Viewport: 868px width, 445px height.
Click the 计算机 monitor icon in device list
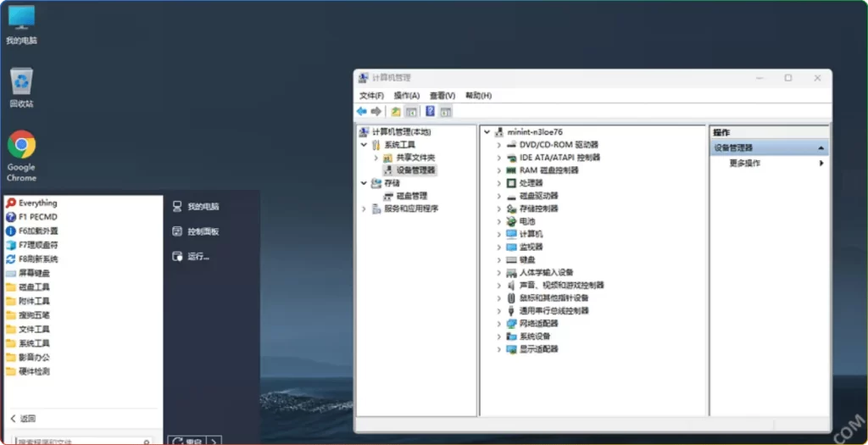pos(511,234)
